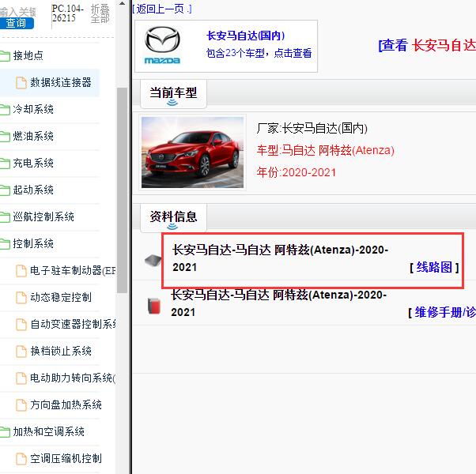Viewport: 476px width, 474px height.
Task: Click the 冷却系统 folder icon
Action: point(5,110)
